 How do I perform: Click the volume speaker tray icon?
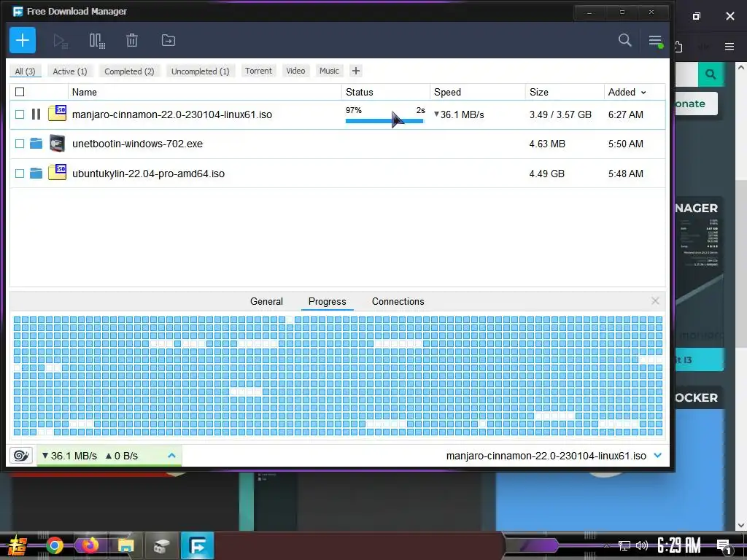point(642,545)
